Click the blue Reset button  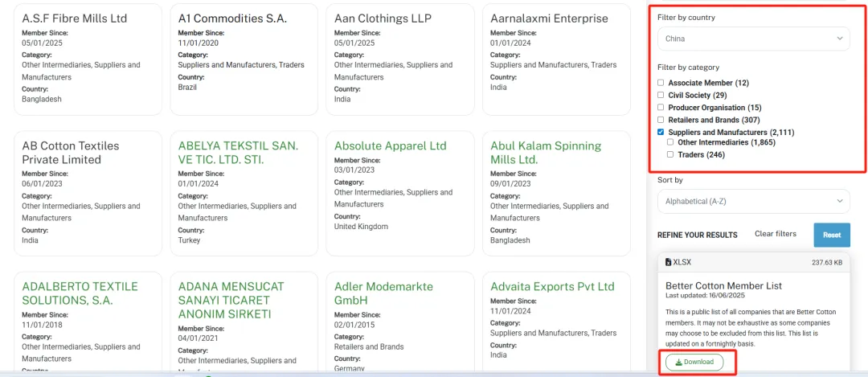click(x=832, y=235)
